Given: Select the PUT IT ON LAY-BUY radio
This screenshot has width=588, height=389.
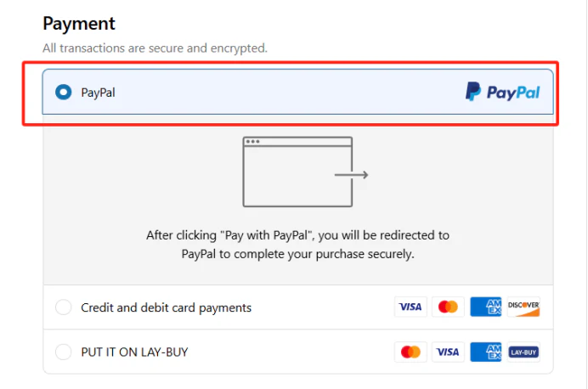Looking at the screenshot, I should click(x=63, y=352).
